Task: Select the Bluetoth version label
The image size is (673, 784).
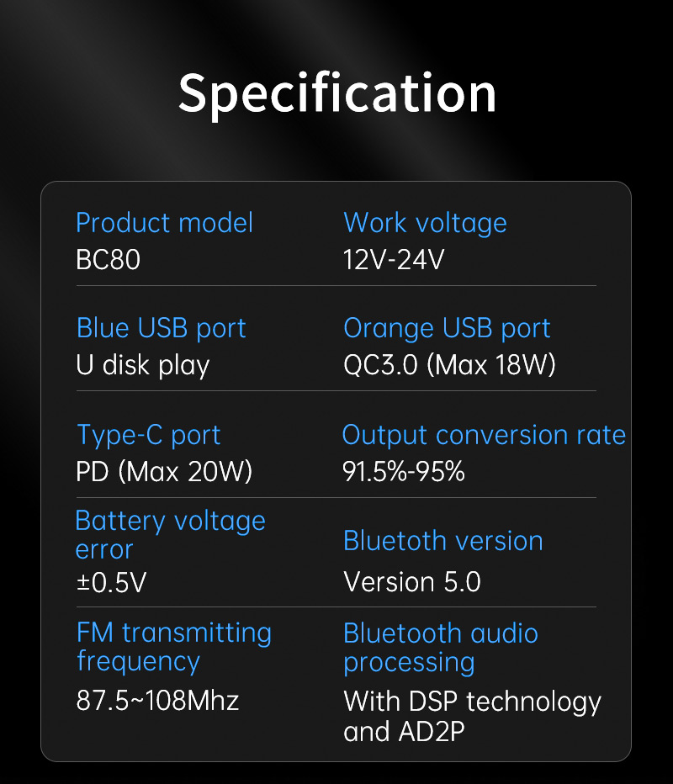Action: [x=443, y=541]
